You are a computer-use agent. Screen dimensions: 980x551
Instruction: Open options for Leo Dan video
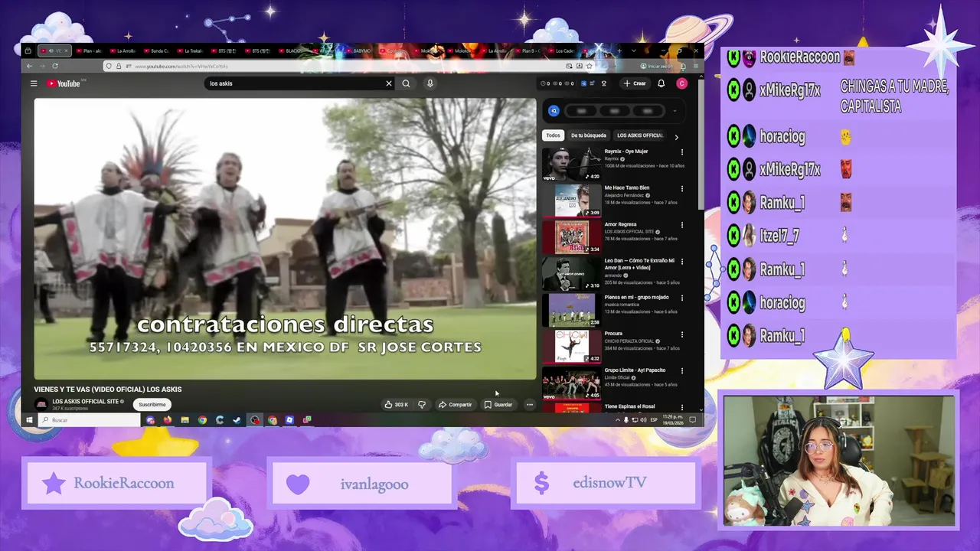pos(681,261)
